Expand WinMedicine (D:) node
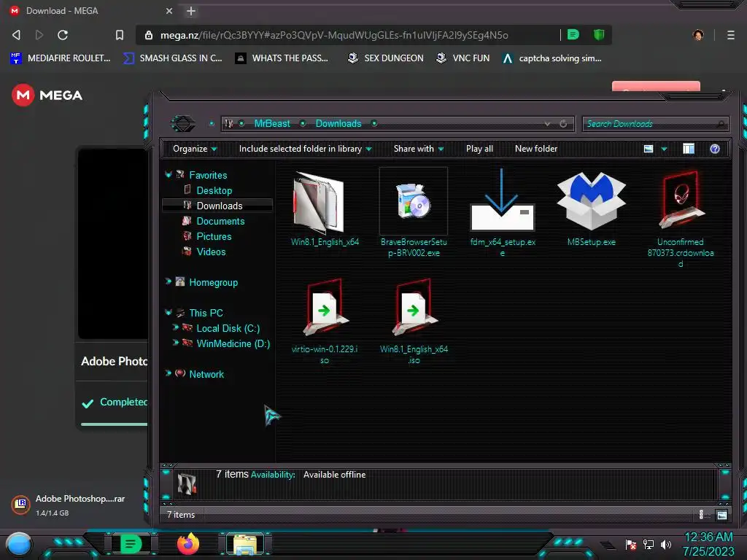The width and height of the screenshot is (747, 560). point(175,343)
